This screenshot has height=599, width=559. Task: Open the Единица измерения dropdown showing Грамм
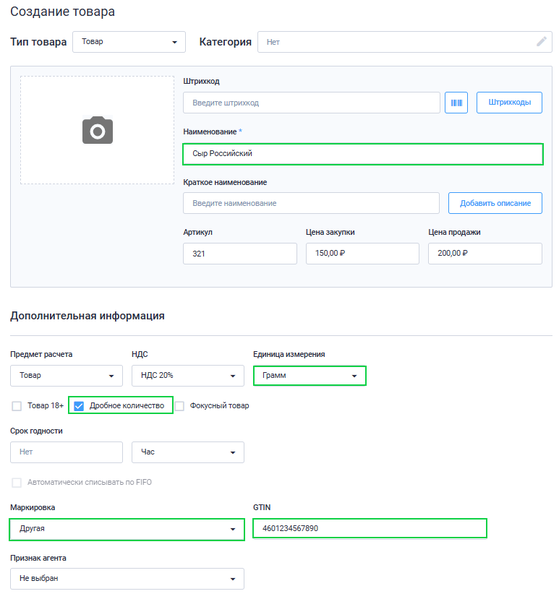coord(309,376)
